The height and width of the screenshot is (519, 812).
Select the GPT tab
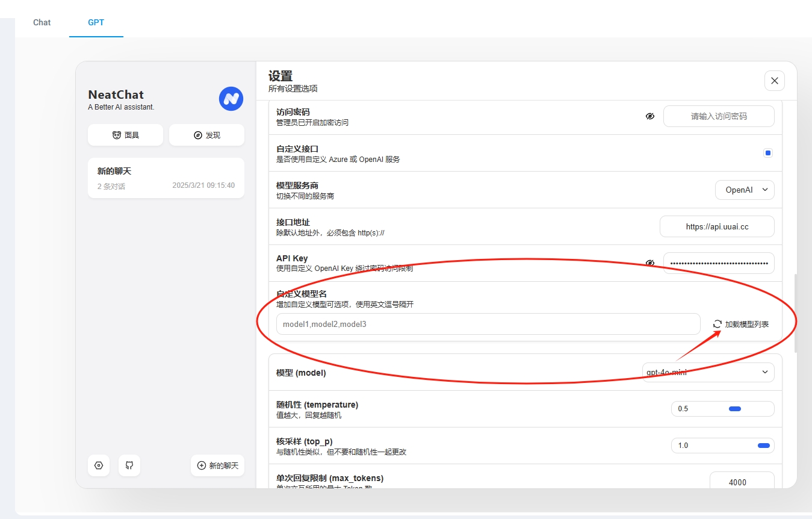pos(96,22)
